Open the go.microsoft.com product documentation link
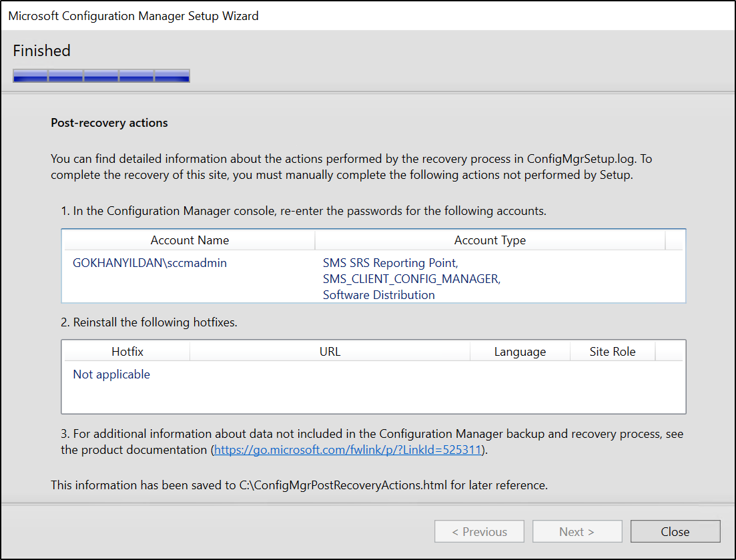The image size is (736, 560). point(348,450)
